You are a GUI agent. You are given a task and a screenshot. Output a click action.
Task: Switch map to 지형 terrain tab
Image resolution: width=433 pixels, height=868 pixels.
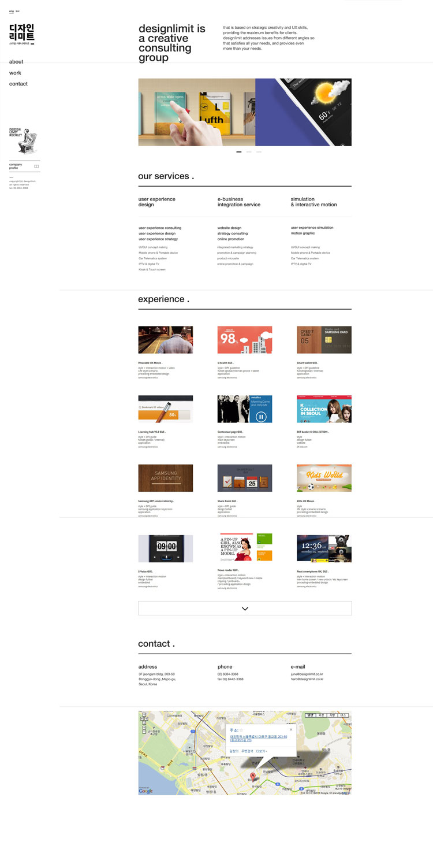tap(332, 715)
